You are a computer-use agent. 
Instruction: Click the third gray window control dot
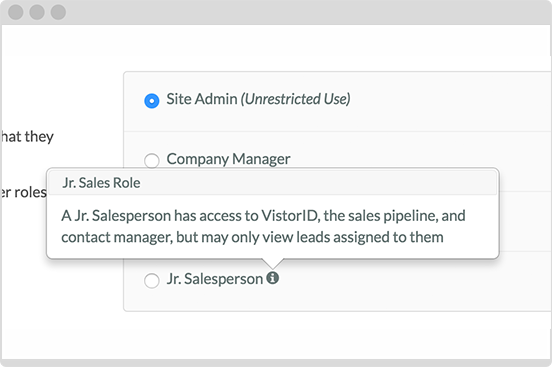(58, 12)
